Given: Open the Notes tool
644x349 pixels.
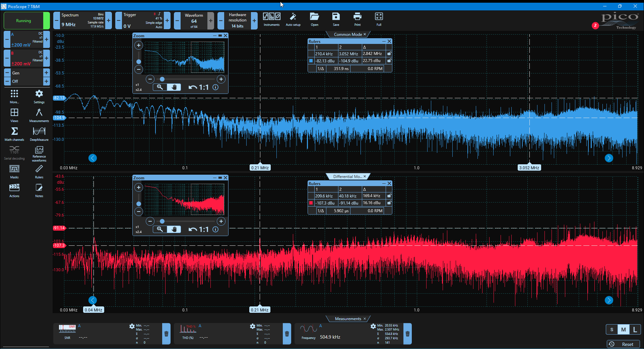Looking at the screenshot, I should [x=39, y=190].
